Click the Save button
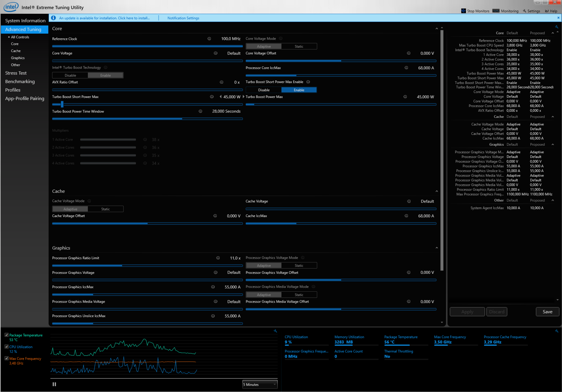 547,312
